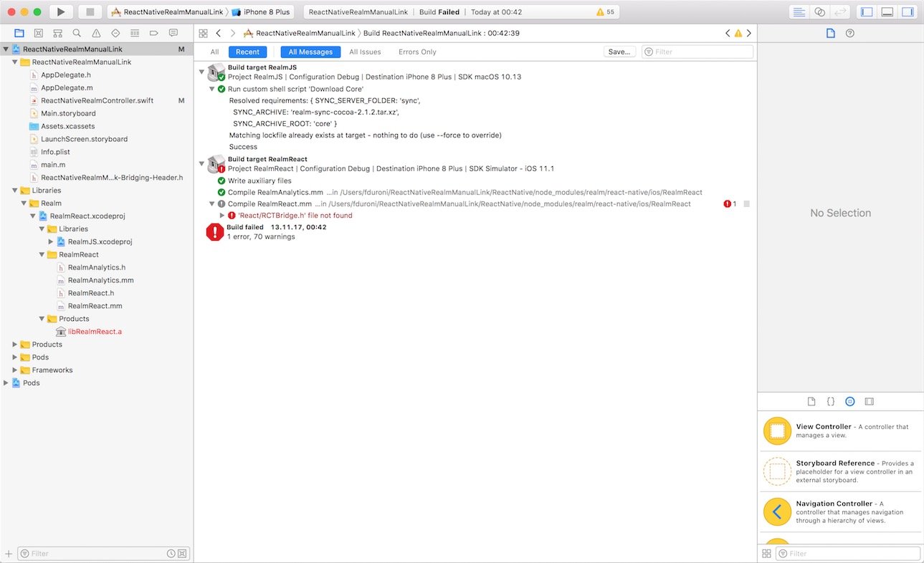The height and width of the screenshot is (563, 924).
Task: Go back in editor history
Action: point(219,33)
